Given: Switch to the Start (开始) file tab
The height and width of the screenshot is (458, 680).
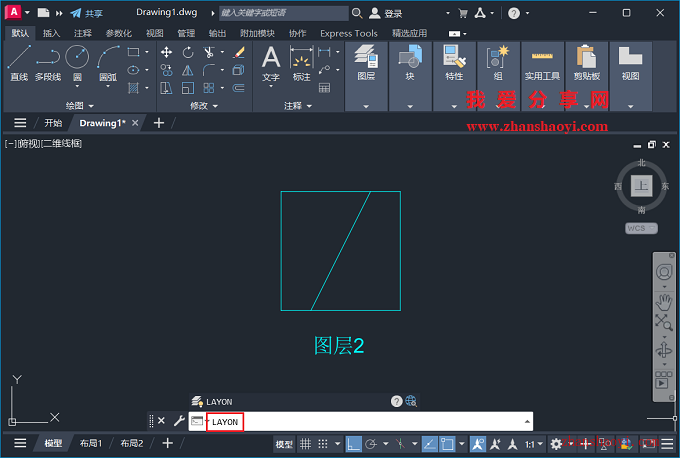Looking at the screenshot, I should pyautogui.click(x=53, y=123).
